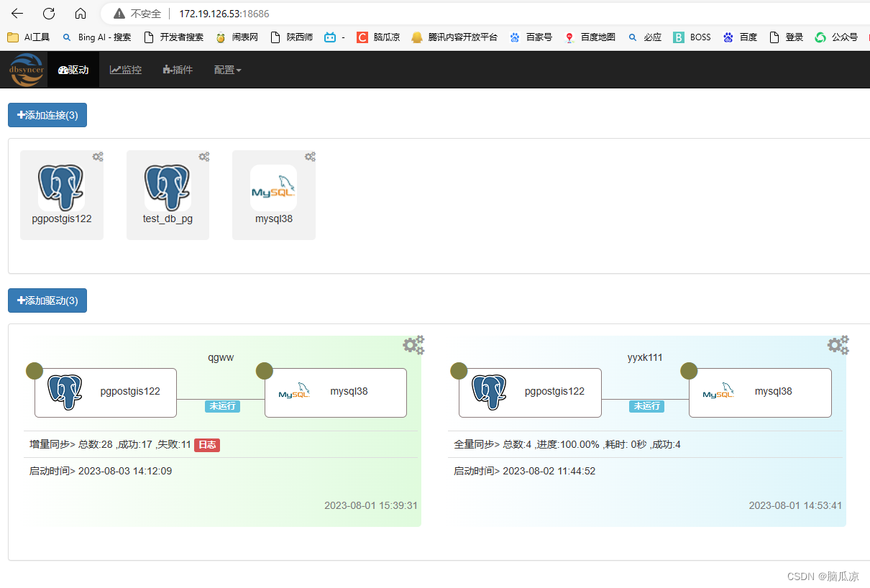The image size is (870, 588).
Task: Switch to the 监控 tab
Action: pyautogui.click(x=125, y=70)
